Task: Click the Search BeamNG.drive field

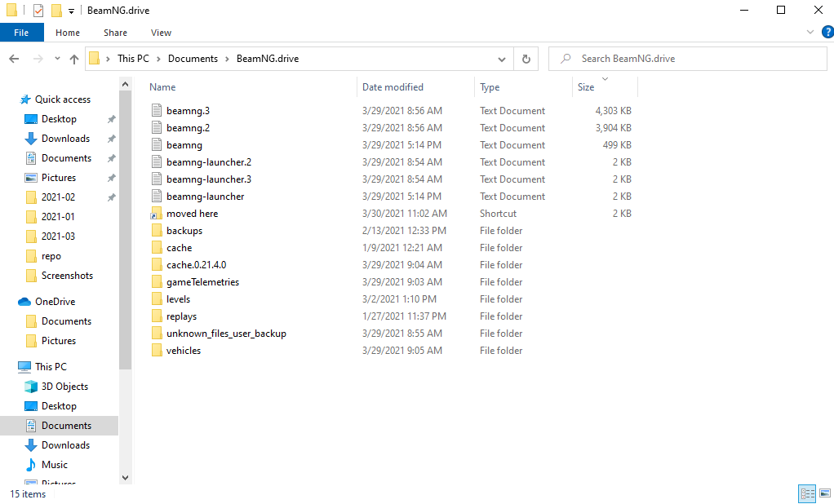Action: [x=688, y=59]
